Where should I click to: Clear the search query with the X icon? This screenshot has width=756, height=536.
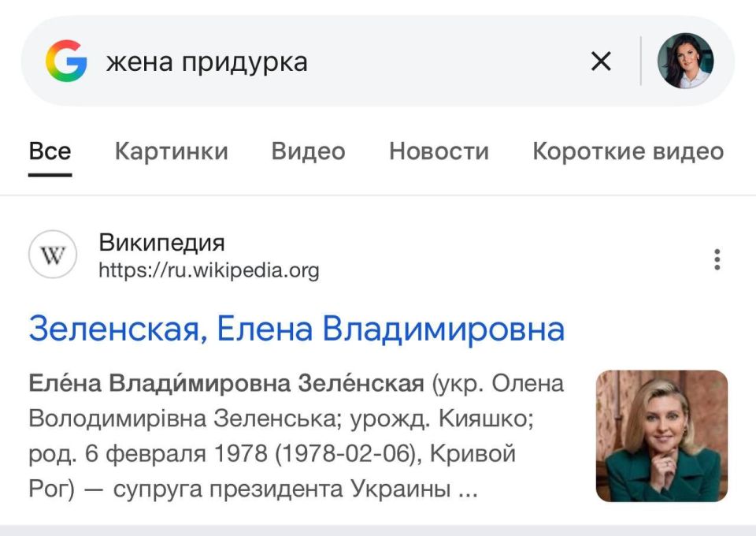[x=601, y=61]
